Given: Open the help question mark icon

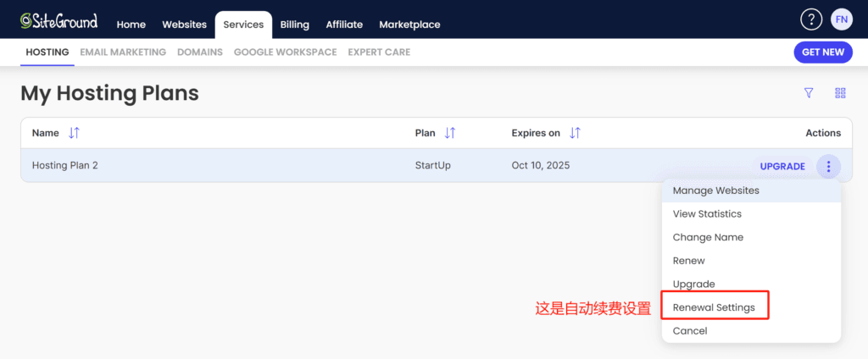Looking at the screenshot, I should [811, 19].
